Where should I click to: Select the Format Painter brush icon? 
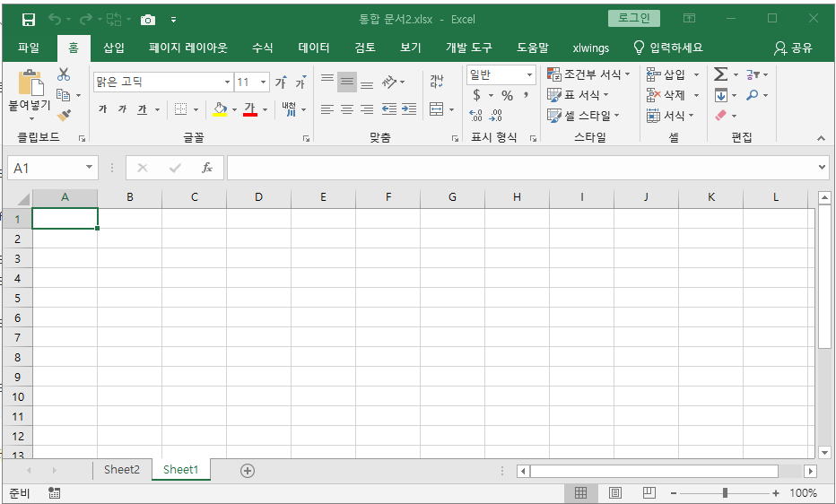coord(64,115)
